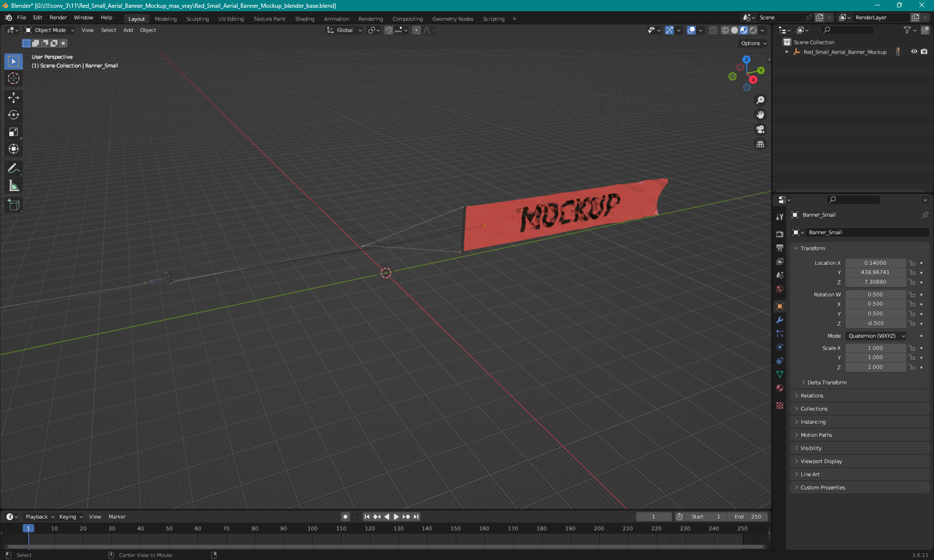Viewport: 934px width, 560px height.
Task: Expand the Custom Properties panel
Action: 823,488
